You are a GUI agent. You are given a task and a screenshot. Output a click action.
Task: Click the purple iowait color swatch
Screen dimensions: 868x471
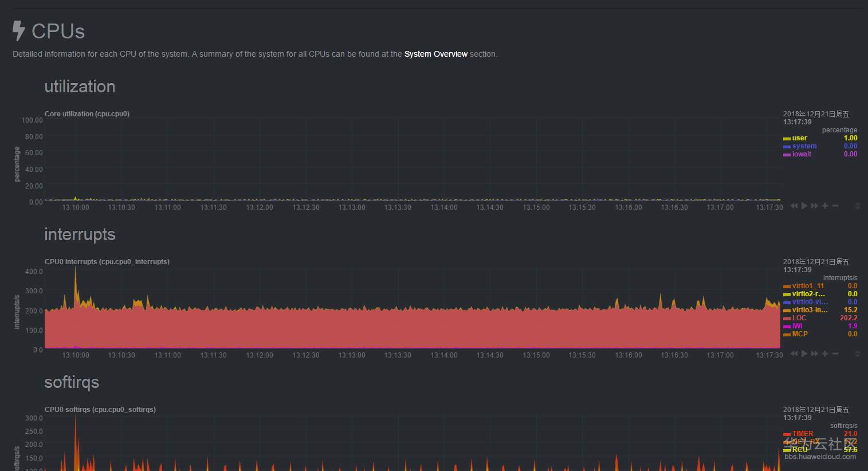coord(787,155)
